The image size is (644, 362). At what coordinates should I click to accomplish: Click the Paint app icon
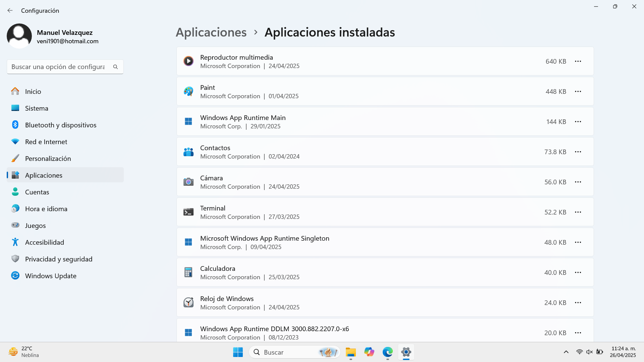click(189, 91)
